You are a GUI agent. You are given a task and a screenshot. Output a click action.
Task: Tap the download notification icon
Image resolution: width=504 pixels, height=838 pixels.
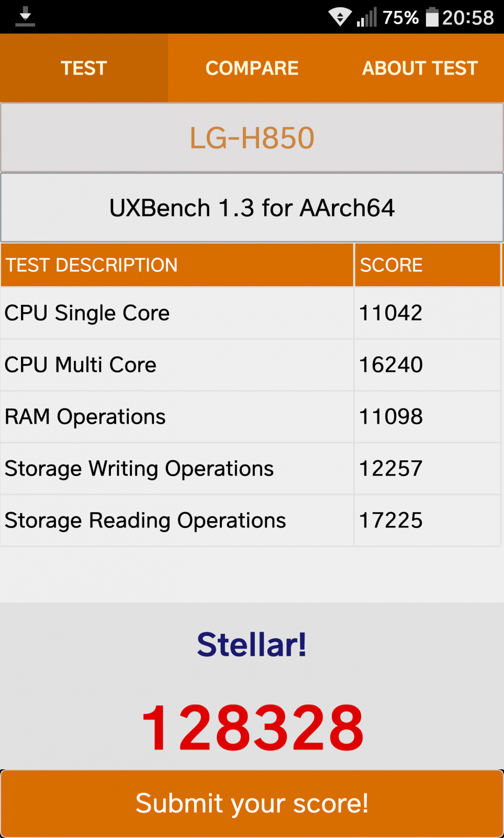(x=25, y=17)
